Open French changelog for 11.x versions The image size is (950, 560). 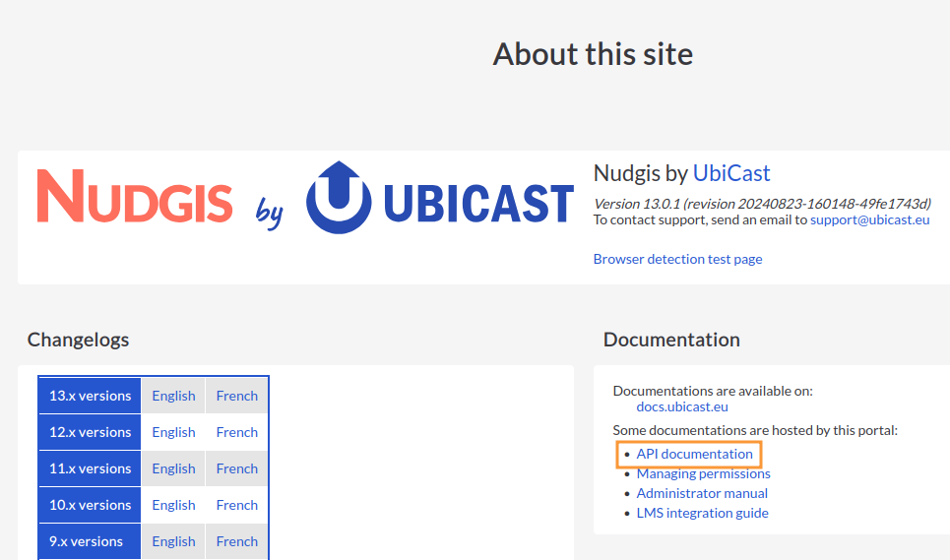point(237,468)
